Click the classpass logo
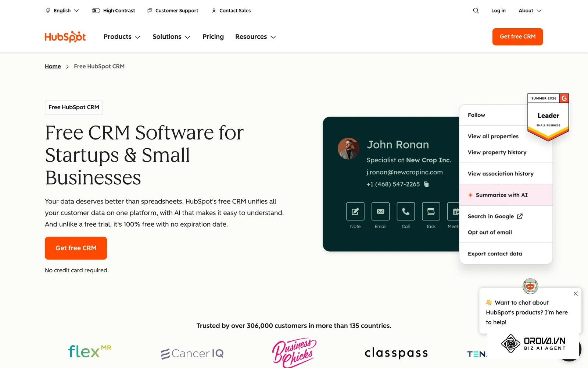588x368 pixels. tap(396, 353)
